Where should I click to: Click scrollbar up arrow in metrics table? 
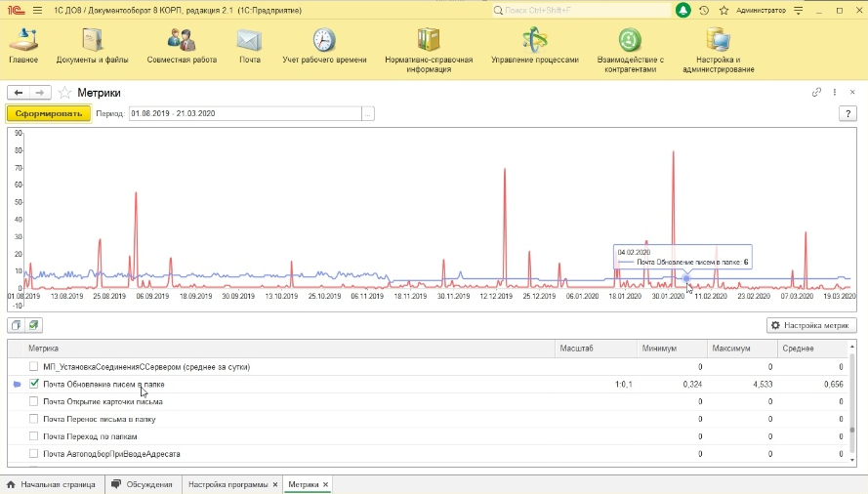tap(852, 347)
